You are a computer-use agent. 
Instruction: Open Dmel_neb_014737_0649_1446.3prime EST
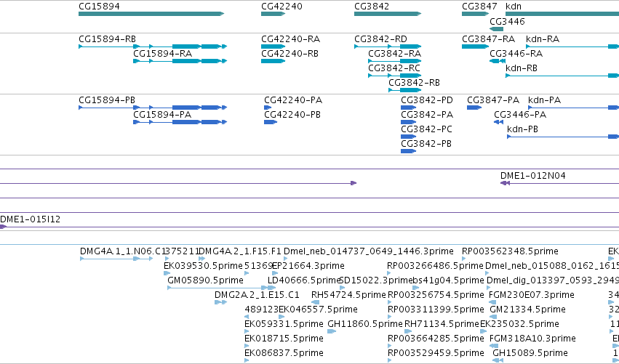pos(369,251)
